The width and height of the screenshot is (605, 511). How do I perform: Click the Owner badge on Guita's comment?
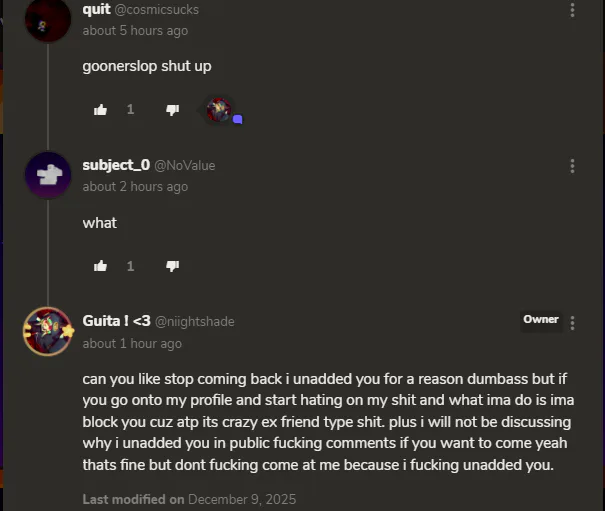coord(541,320)
